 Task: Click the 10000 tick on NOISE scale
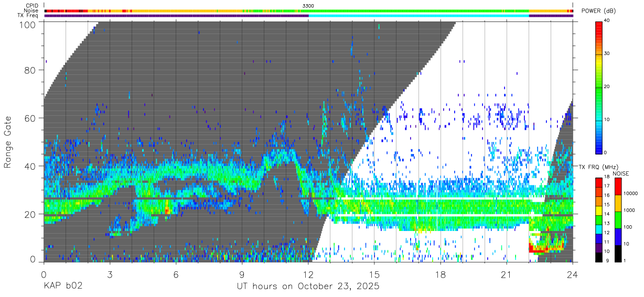point(630,193)
